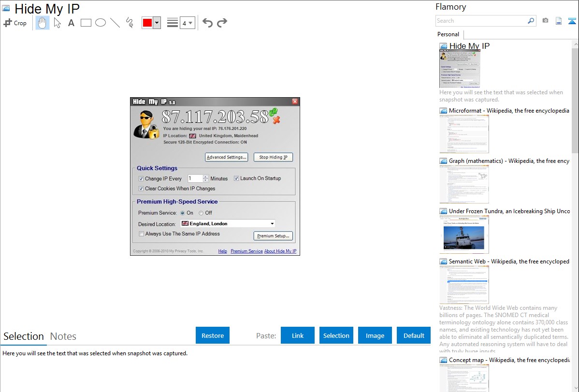
Task: Select Premium Service Off radio button
Action: [x=201, y=213]
